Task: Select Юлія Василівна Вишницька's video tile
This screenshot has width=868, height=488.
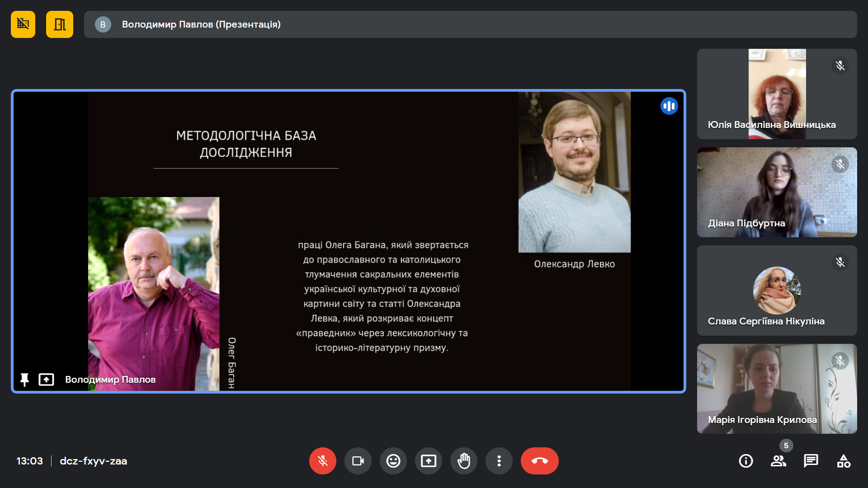Action: point(776,94)
